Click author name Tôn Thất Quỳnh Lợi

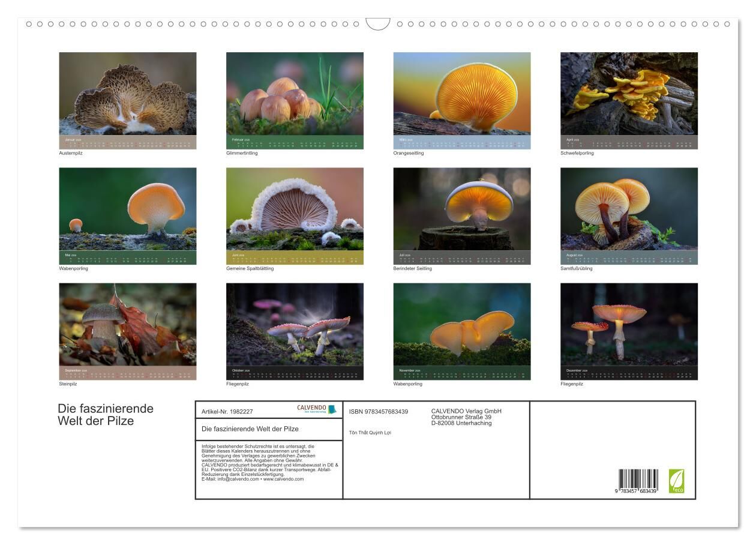[370, 433]
